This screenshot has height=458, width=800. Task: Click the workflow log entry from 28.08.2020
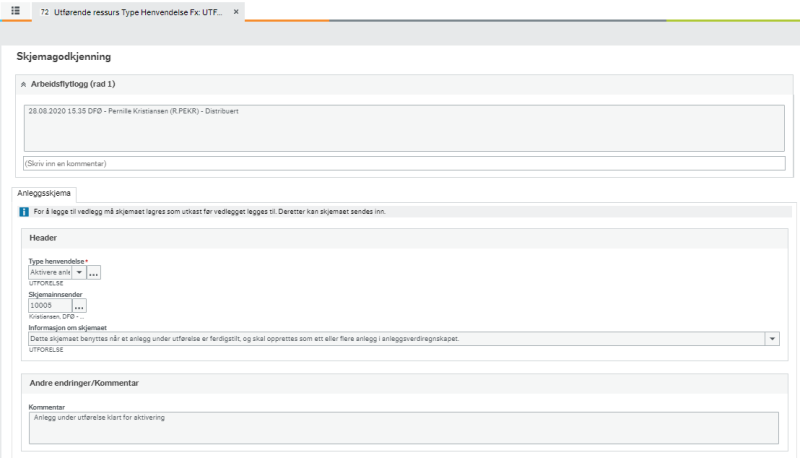pyautogui.click(x=133, y=111)
